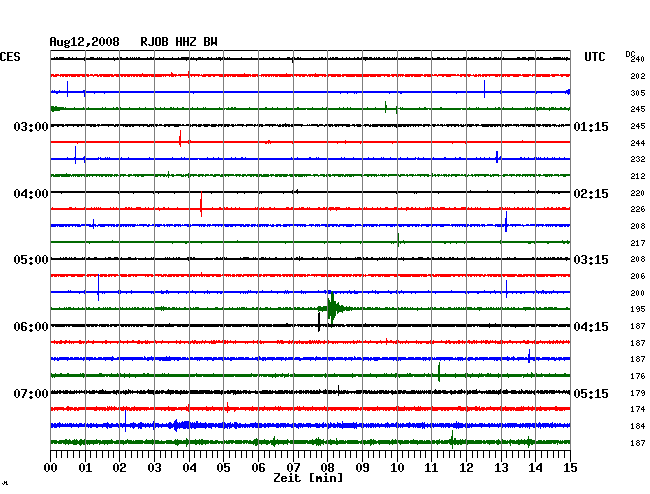Image resolution: width=650 pixels, height=494 pixels.
Task: Click minute 05 on the bottom axis
Action: point(223,467)
